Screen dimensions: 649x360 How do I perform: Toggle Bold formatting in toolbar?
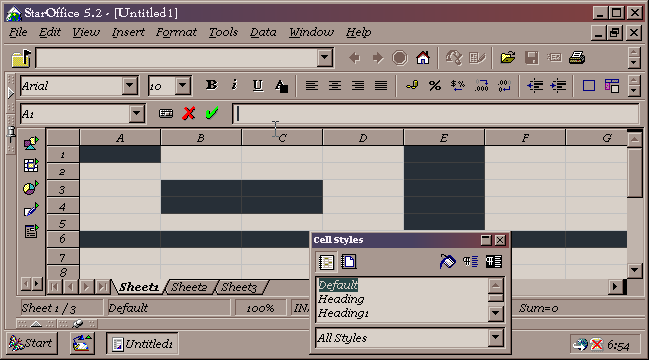pos(212,86)
